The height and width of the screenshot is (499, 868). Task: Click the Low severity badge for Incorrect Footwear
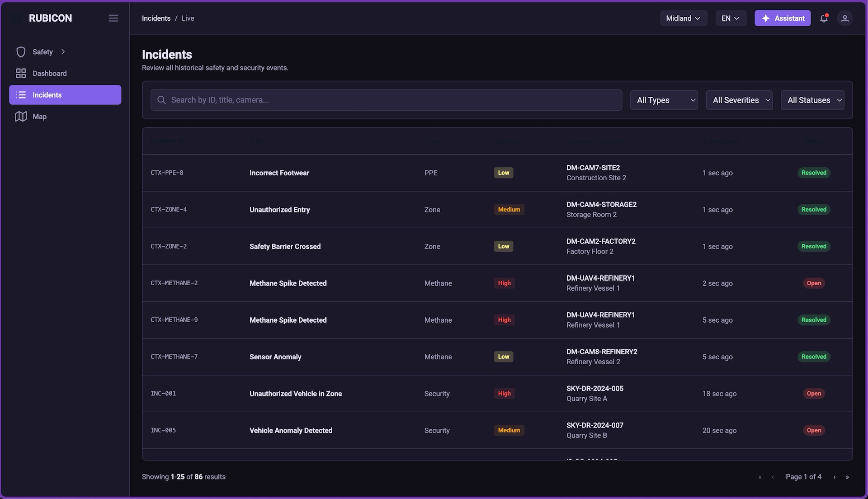504,173
